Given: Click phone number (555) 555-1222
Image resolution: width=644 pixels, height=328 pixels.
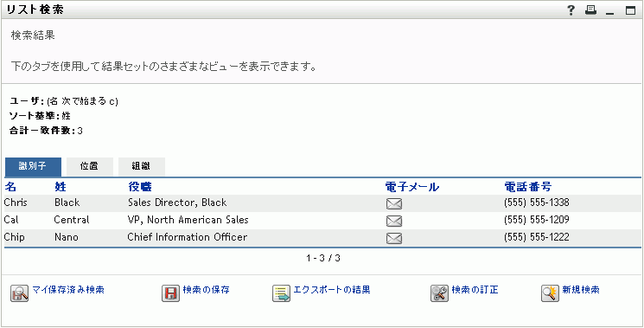Looking at the screenshot, I should 537,237.
